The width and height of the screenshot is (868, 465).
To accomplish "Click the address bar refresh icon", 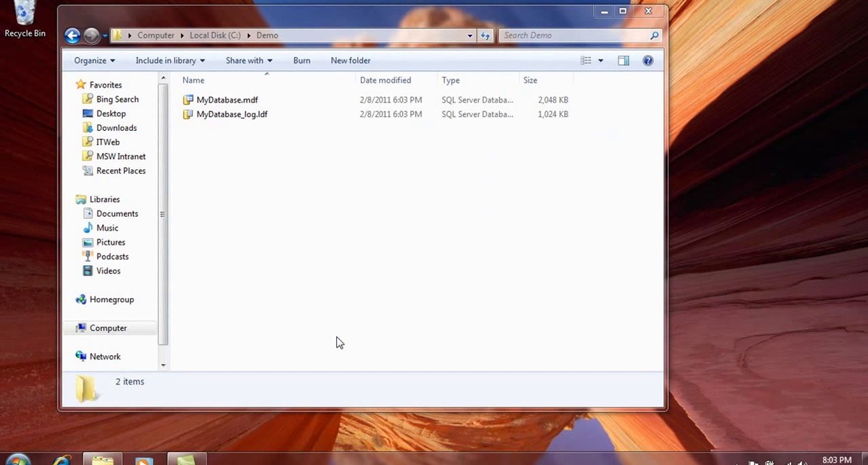I will point(485,35).
